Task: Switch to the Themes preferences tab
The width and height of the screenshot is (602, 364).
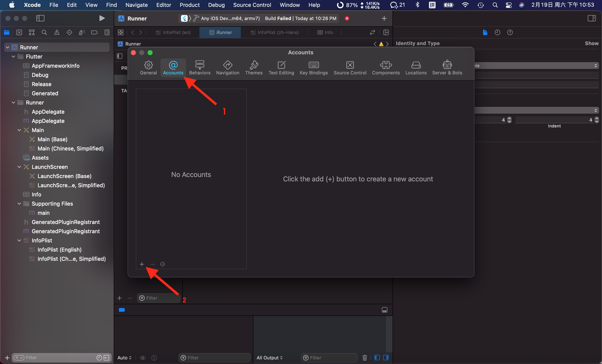Action: coord(254,68)
